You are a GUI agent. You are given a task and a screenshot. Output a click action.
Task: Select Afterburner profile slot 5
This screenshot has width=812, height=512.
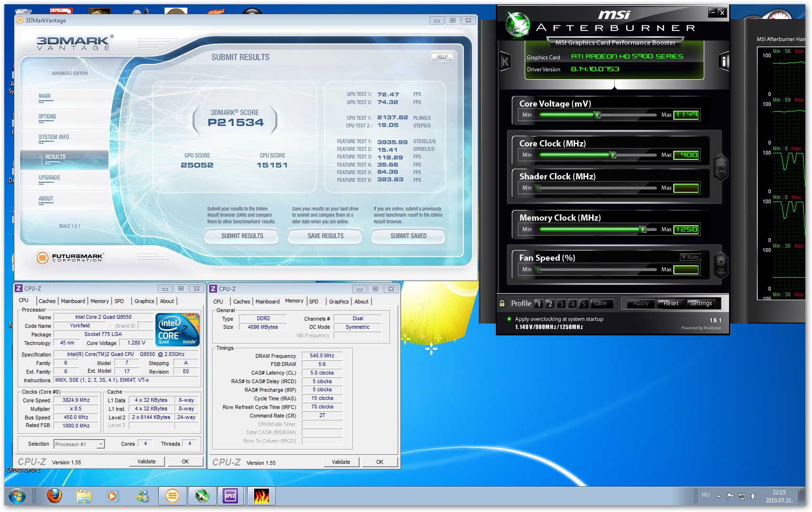(x=584, y=303)
